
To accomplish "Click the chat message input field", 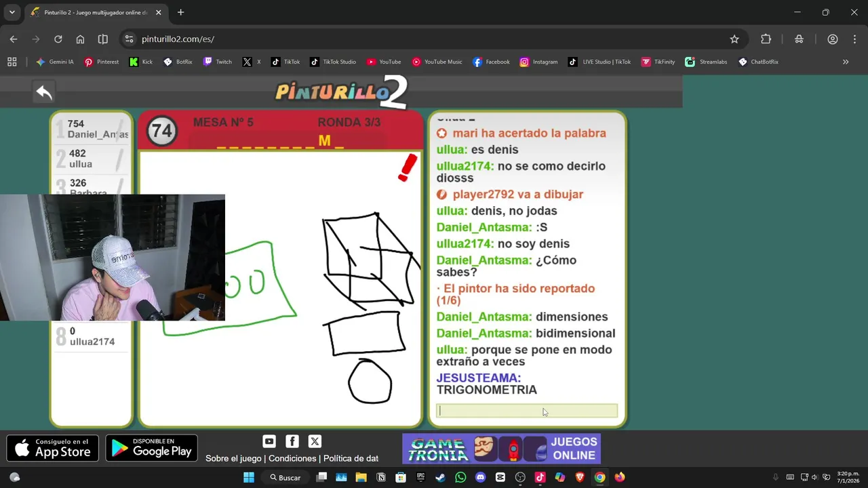I will point(527,411).
